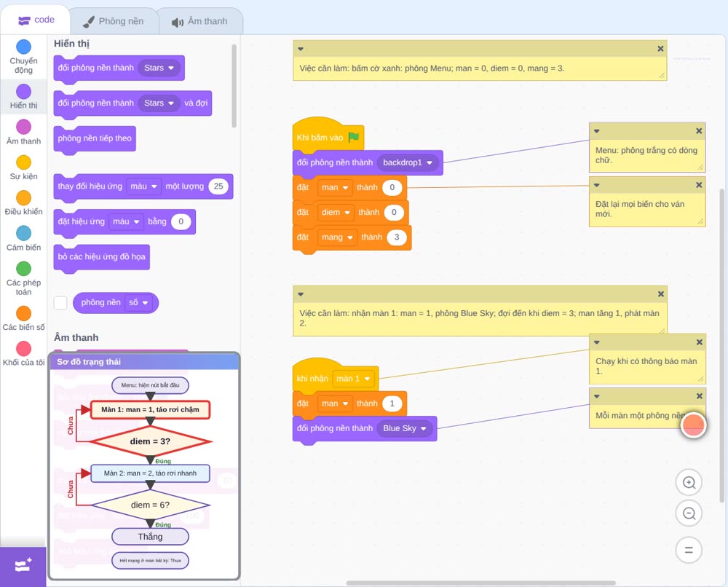Click the workspace horizontal scrollbar
The width and height of the screenshot is (728, 587).
pos(481,583)
